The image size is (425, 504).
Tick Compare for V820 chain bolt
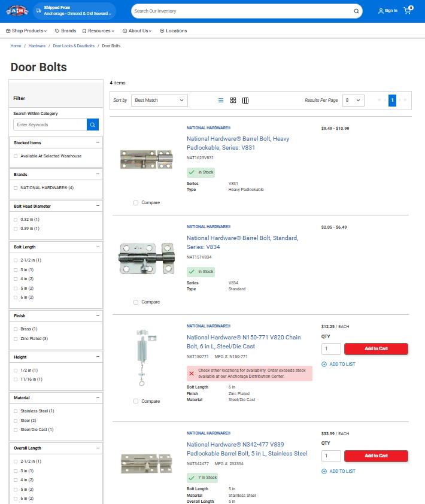click(136, 401)
